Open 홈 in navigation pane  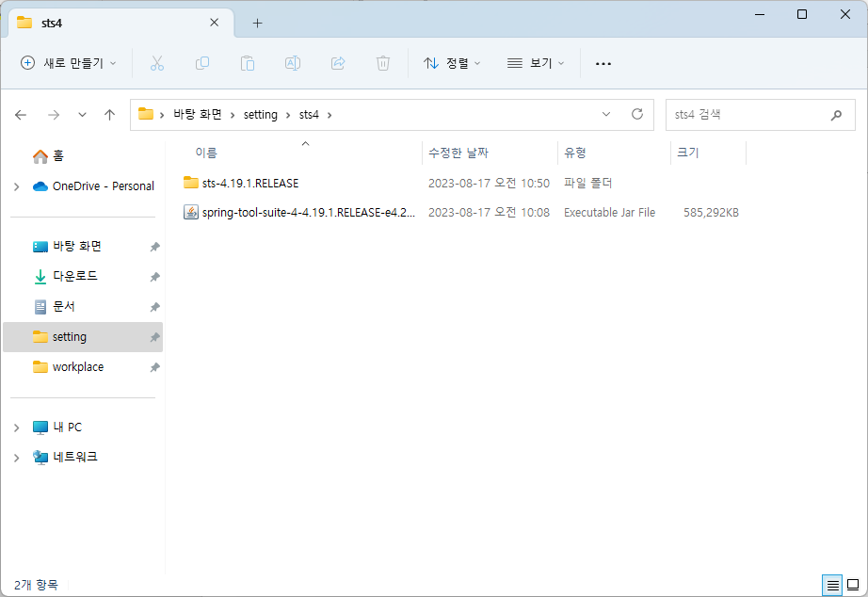(x=48, y=156)
